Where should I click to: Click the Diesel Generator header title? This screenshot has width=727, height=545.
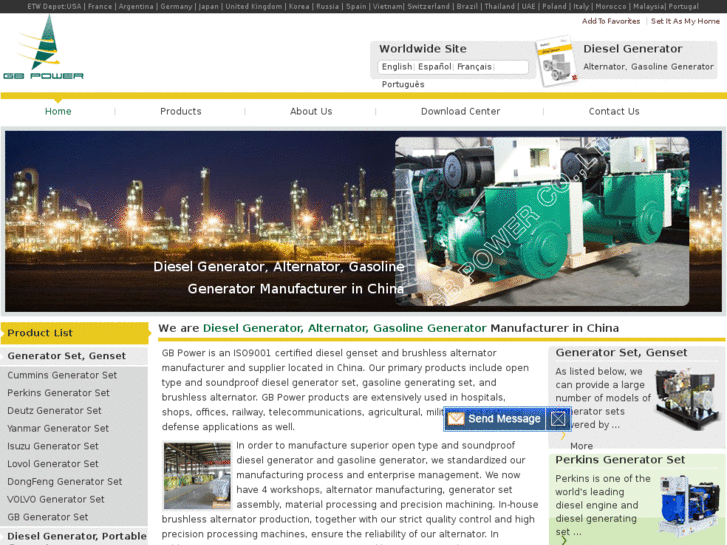tap(632, 49)
